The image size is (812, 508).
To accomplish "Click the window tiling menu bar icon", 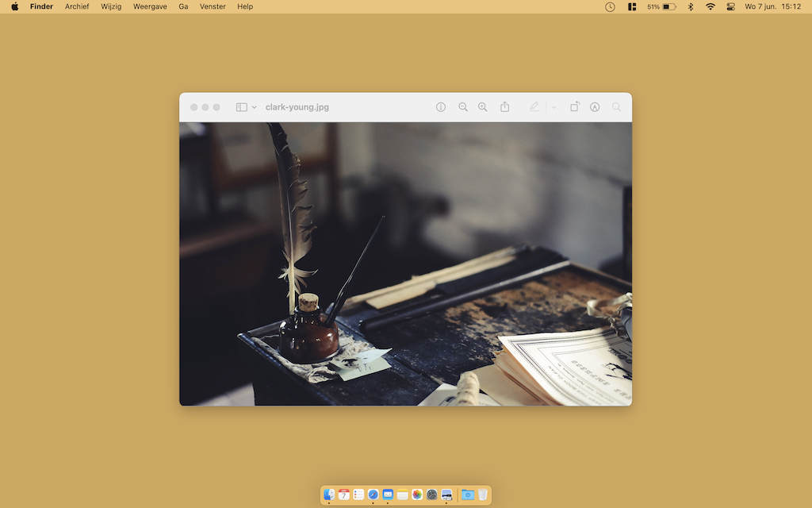I will click(632, 6).
